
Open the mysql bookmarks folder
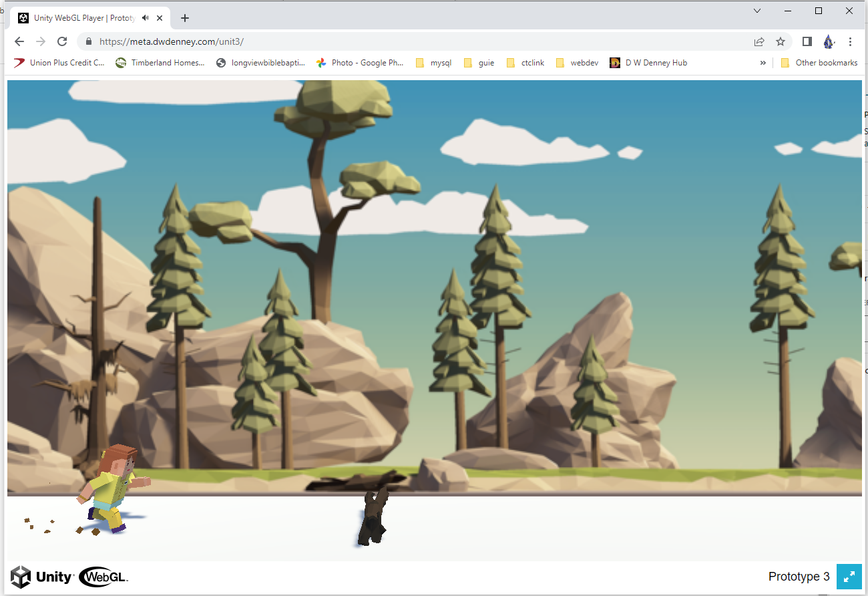(433, 63)
